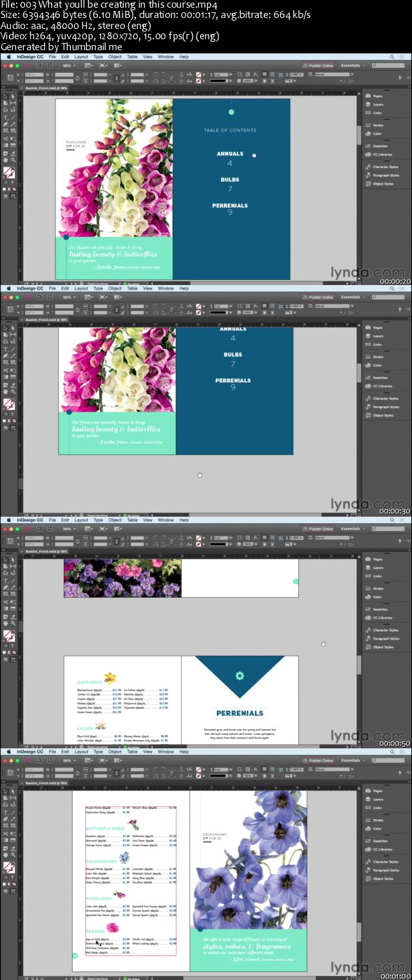Open the InDesign CC menu in the 00:00:30 frame
The image size is (412, 980).
30,288
